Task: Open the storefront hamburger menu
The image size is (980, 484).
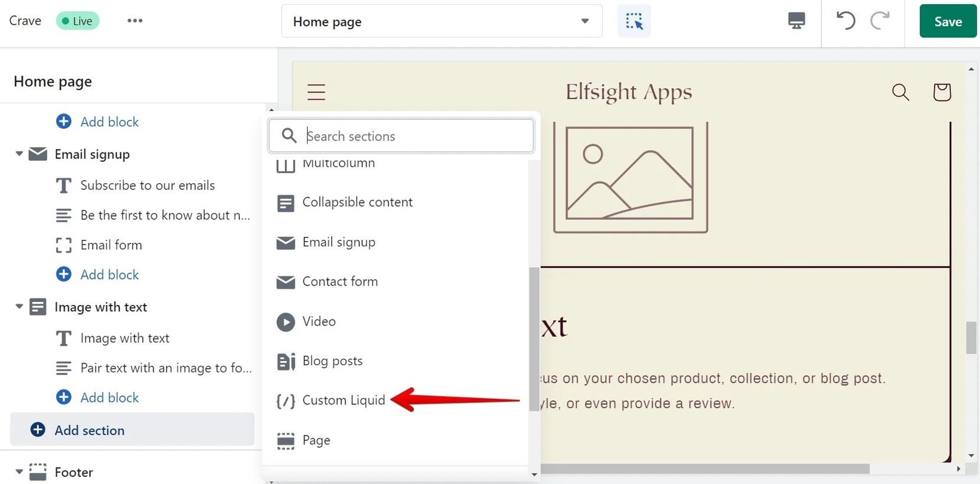Action: click(x=316, y=92)
